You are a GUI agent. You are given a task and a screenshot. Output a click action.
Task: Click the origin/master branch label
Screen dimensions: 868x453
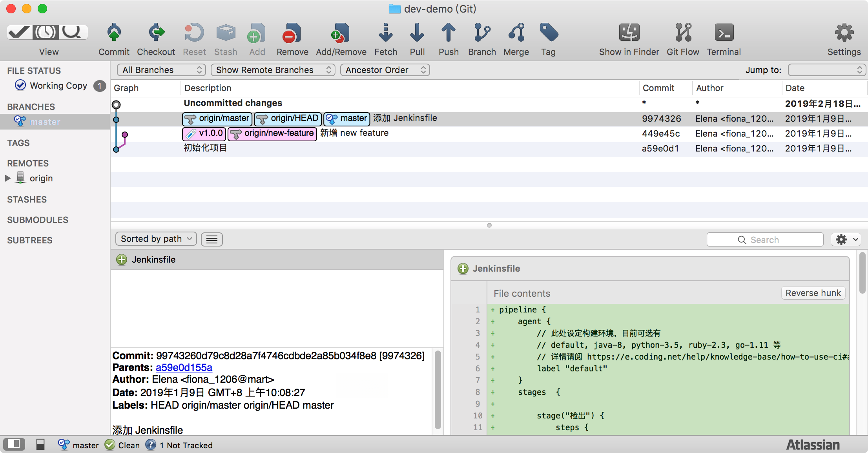tap(217, 118)
